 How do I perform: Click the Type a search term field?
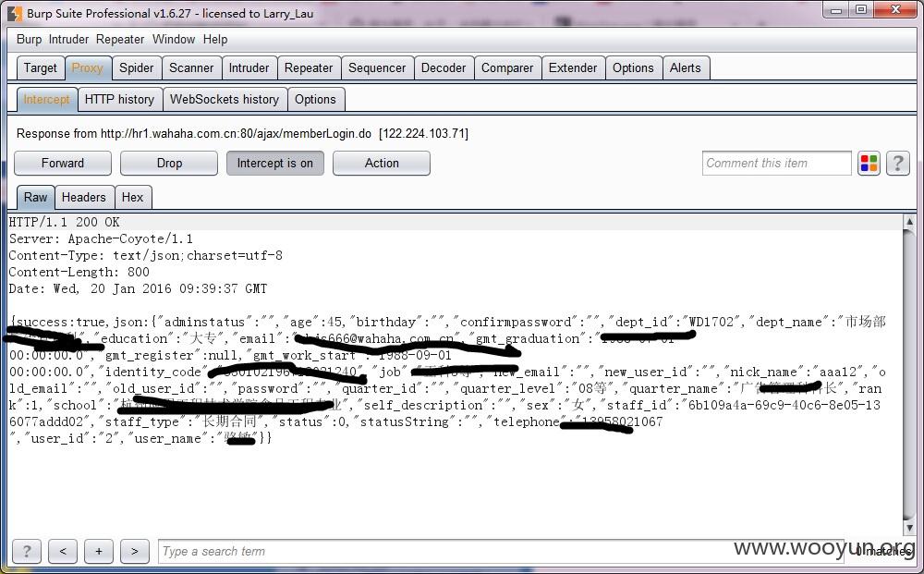[x=501, y=552]
